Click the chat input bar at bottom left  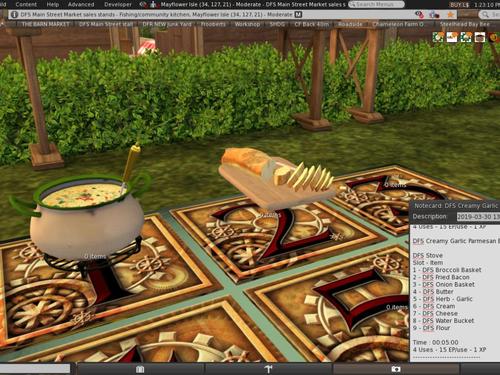(35, 369)
